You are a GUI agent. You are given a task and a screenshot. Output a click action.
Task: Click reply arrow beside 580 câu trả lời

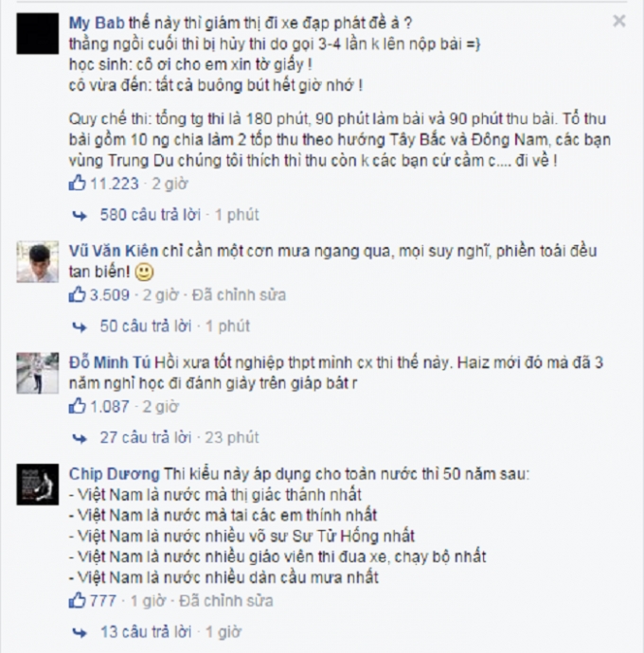click(80, 216)
